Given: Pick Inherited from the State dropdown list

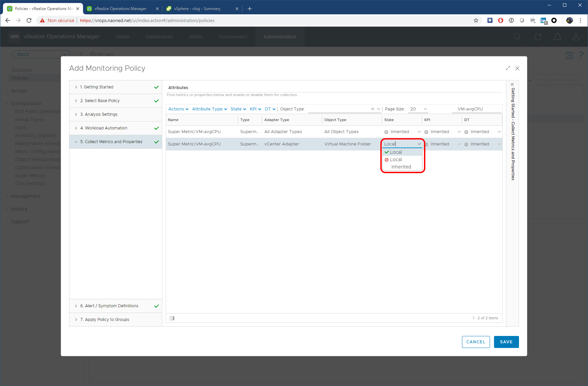Looking at the screenshot, I should pos(401,167).
